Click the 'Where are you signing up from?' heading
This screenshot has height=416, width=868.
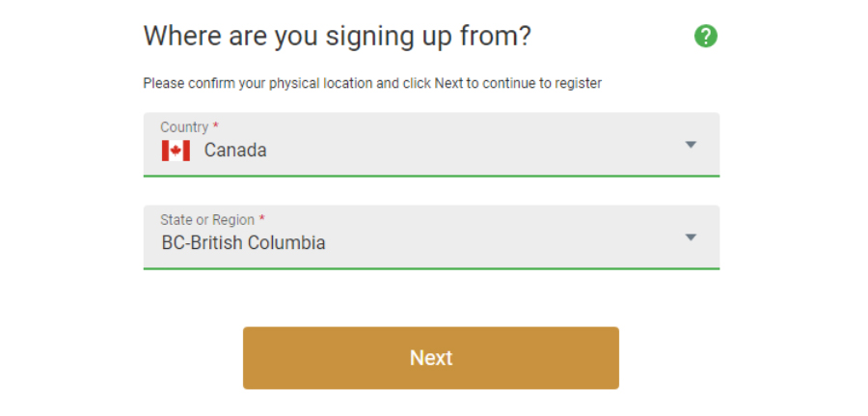(338, 37)
